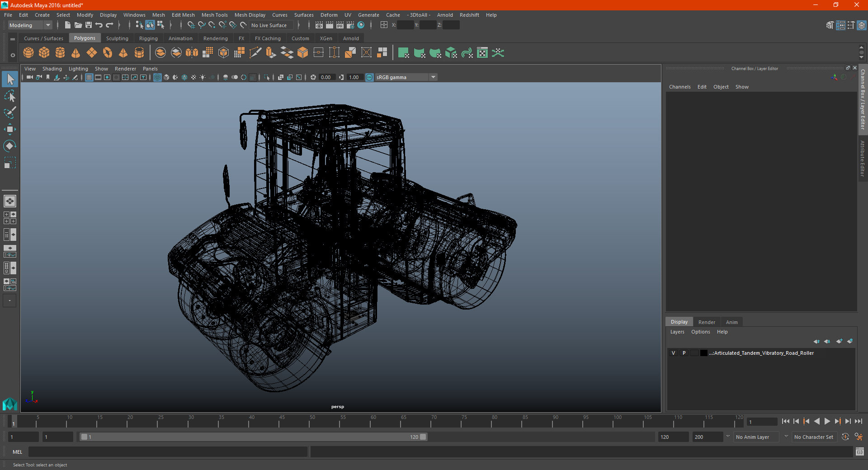Toggle Auto Keyframe button
This screenshot has height=470, width=868.
pos(845,437)
